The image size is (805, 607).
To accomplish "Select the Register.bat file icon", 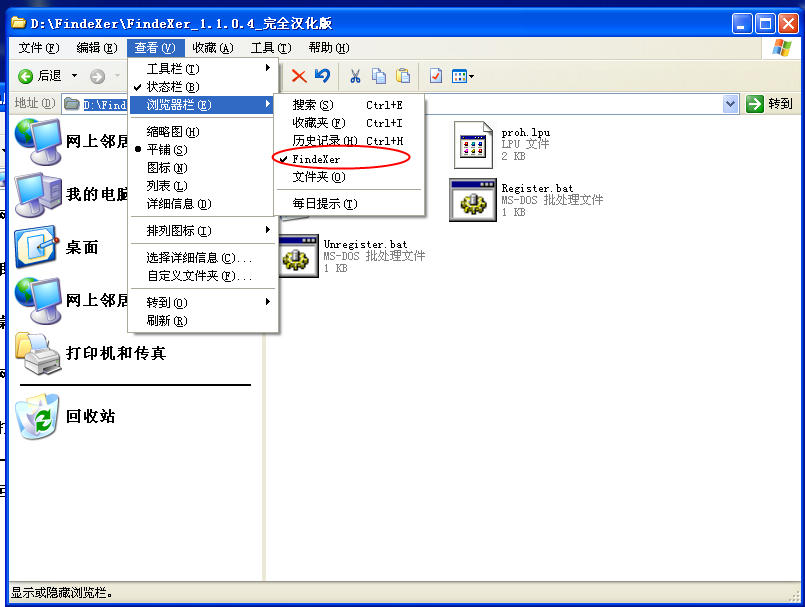I will [x=473, y=200].
